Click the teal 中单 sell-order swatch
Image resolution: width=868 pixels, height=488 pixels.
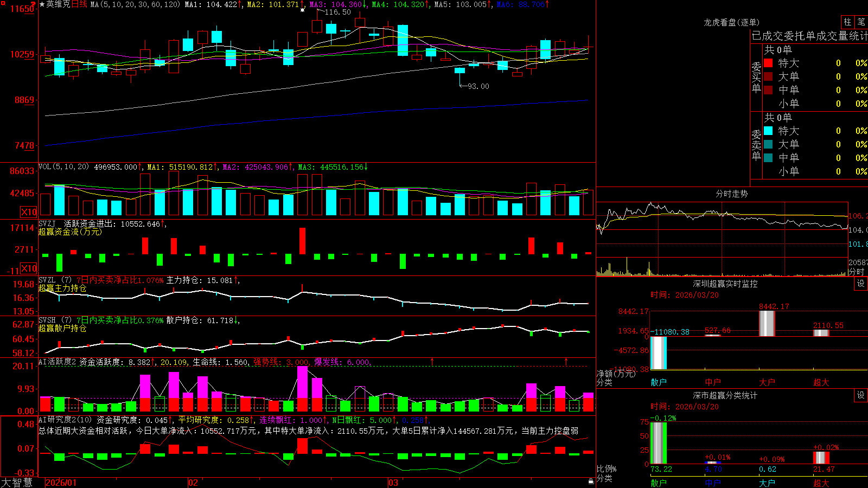pos(768,158)
